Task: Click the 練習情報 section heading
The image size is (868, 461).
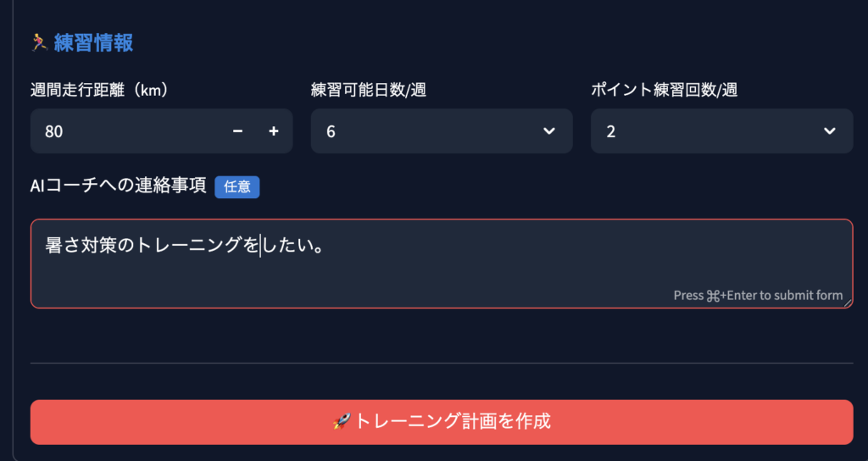Action: [93, 42]
